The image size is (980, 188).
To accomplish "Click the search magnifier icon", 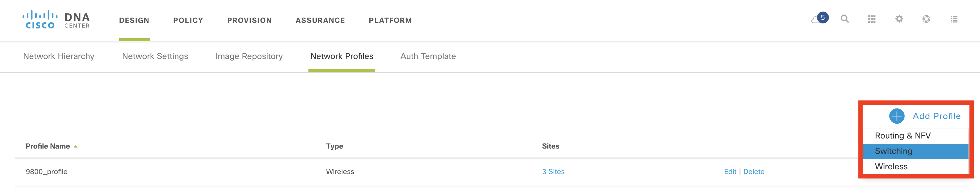I will [x=845, y=19].
